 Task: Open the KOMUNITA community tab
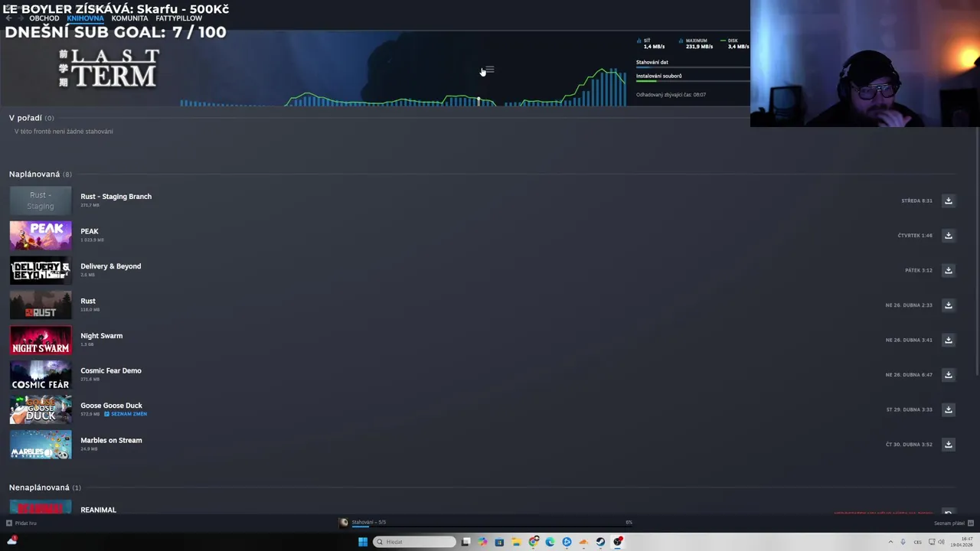coord(129,18)
